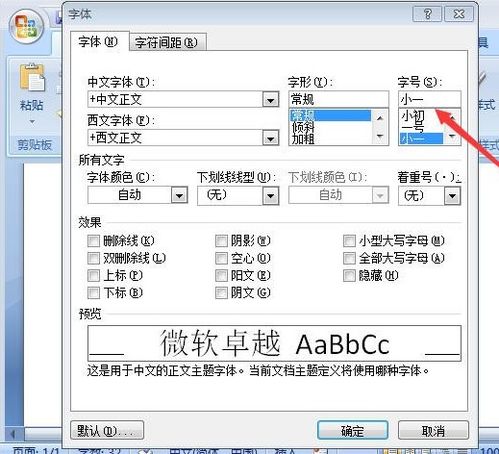
Task: Click the help question mark button
Action: tap(427, 14)
